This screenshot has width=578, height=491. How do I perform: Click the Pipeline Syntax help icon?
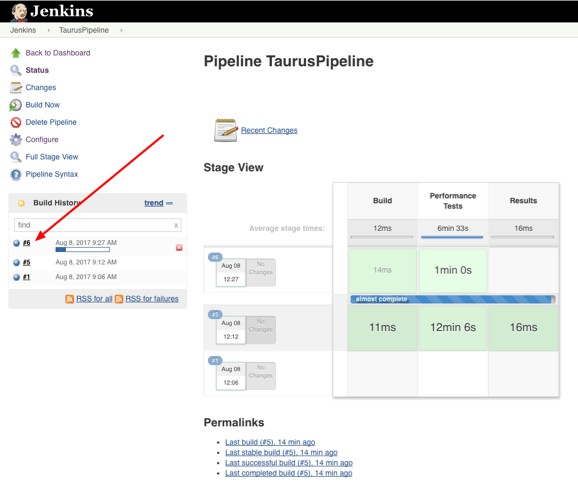point(16,174)
